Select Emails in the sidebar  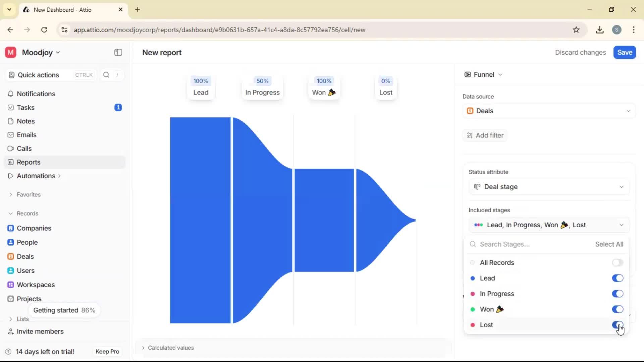26,135
